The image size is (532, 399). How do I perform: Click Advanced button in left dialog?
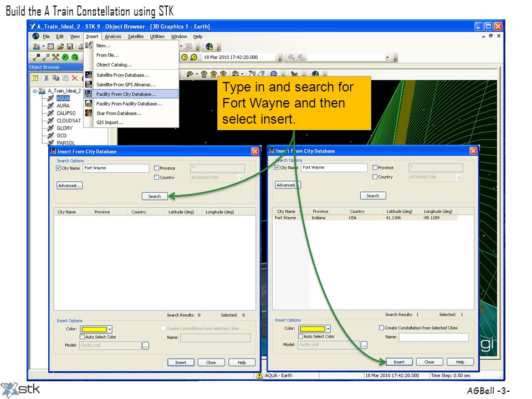coord(70,186)
